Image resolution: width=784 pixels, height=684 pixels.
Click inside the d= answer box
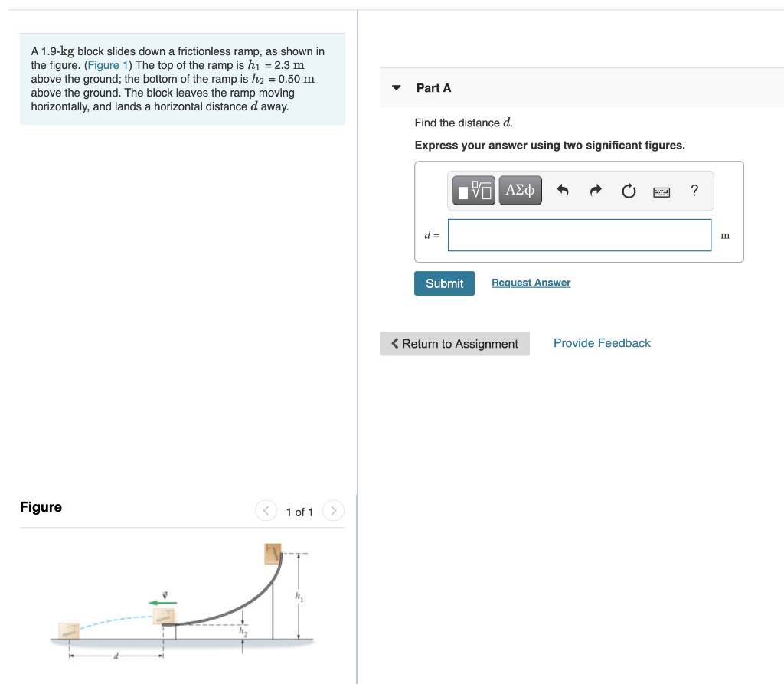click(579, 235)
